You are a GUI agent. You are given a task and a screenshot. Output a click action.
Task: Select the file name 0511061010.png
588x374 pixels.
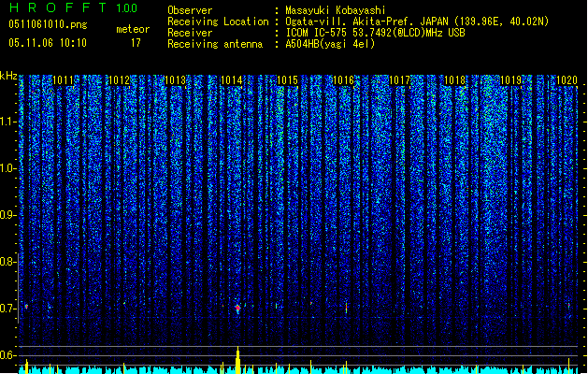coord(48,24)
